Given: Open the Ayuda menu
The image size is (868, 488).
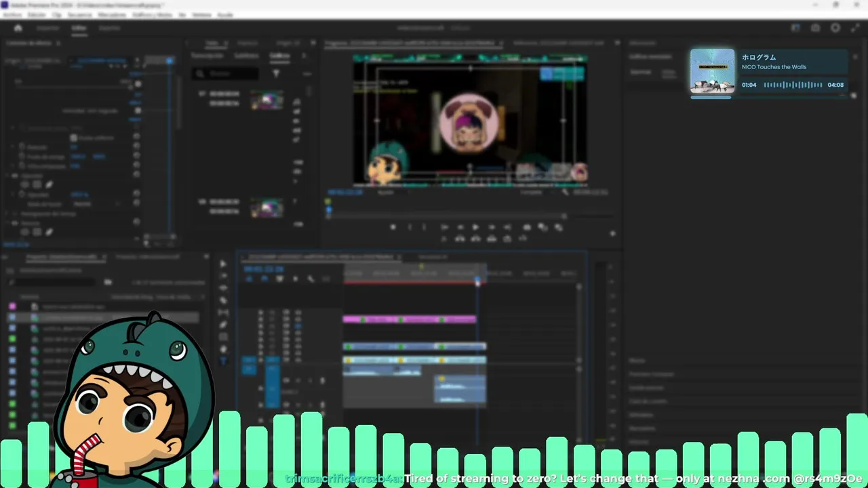Looking at the screenshot, I should click(x=224, y=14).
